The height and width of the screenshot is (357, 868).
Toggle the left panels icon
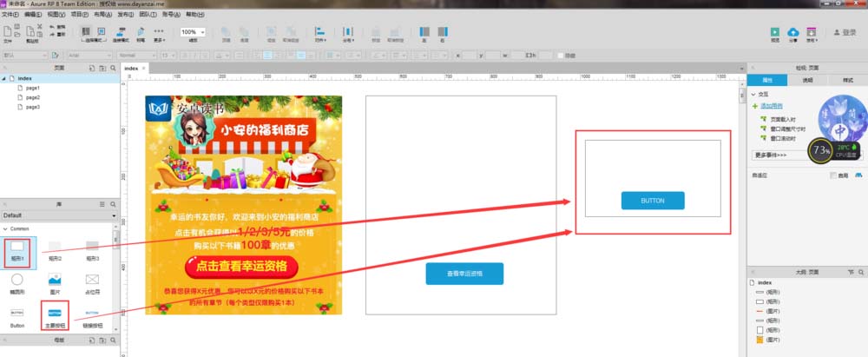pos(424,31)
